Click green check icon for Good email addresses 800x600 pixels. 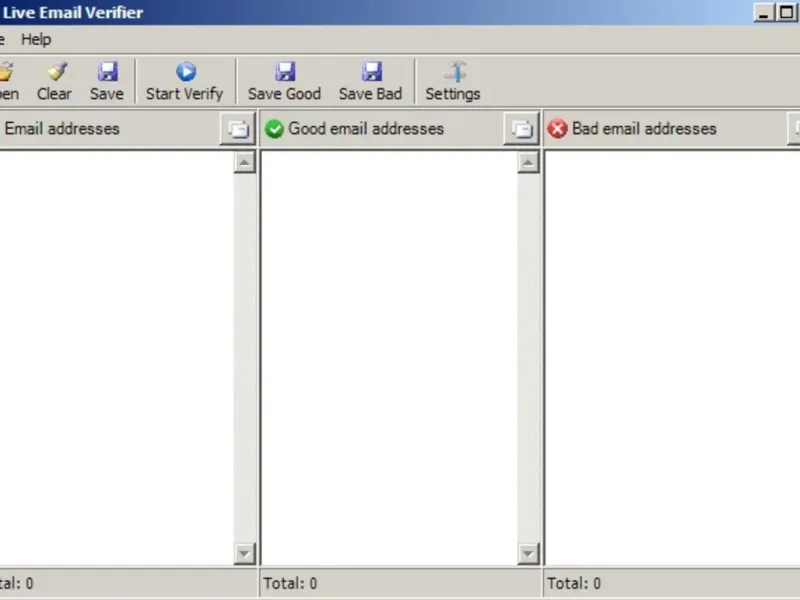click(x=274, y=129)
